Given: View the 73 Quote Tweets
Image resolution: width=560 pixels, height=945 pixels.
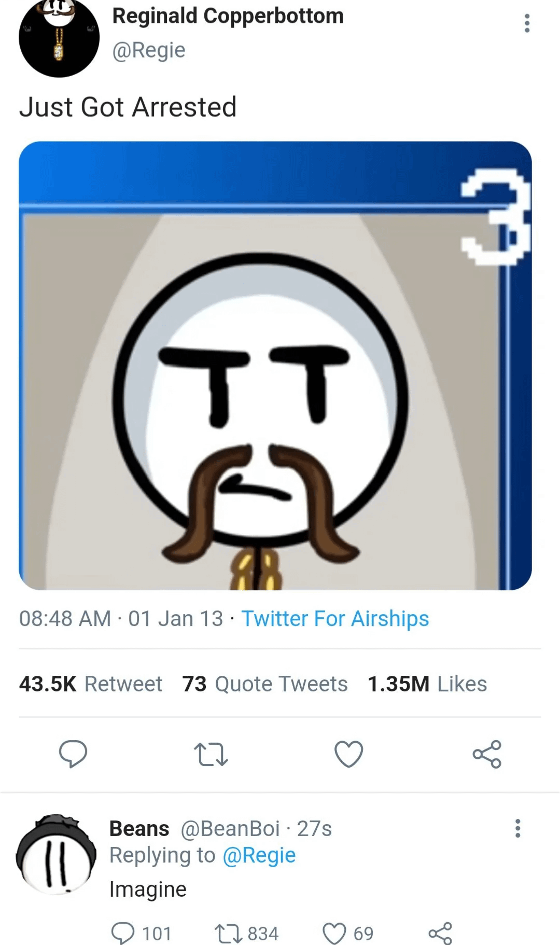Looking at the screenshot, I should (264, 684).
